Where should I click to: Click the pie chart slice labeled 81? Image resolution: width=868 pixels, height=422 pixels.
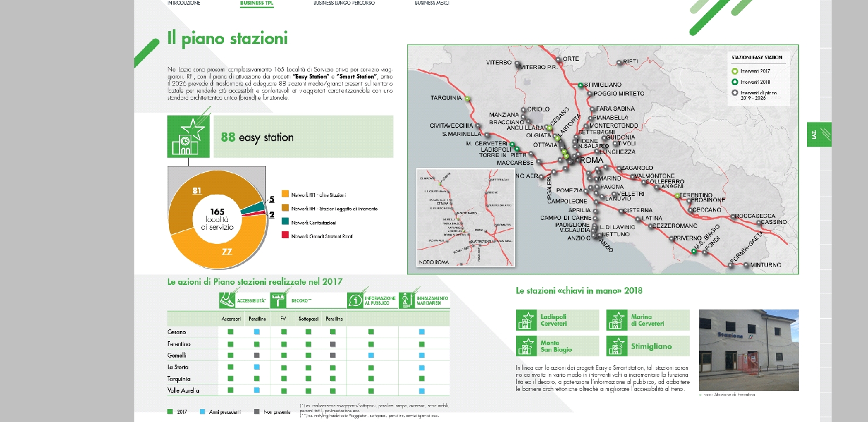point(197,190)
